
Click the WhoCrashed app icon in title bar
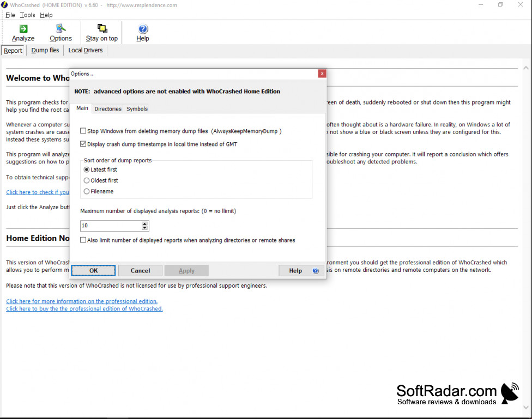point(4,5)
